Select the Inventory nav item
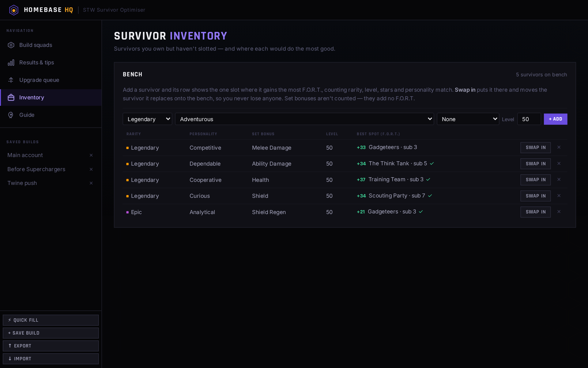 pyautogui.click(x=51, y=98)
